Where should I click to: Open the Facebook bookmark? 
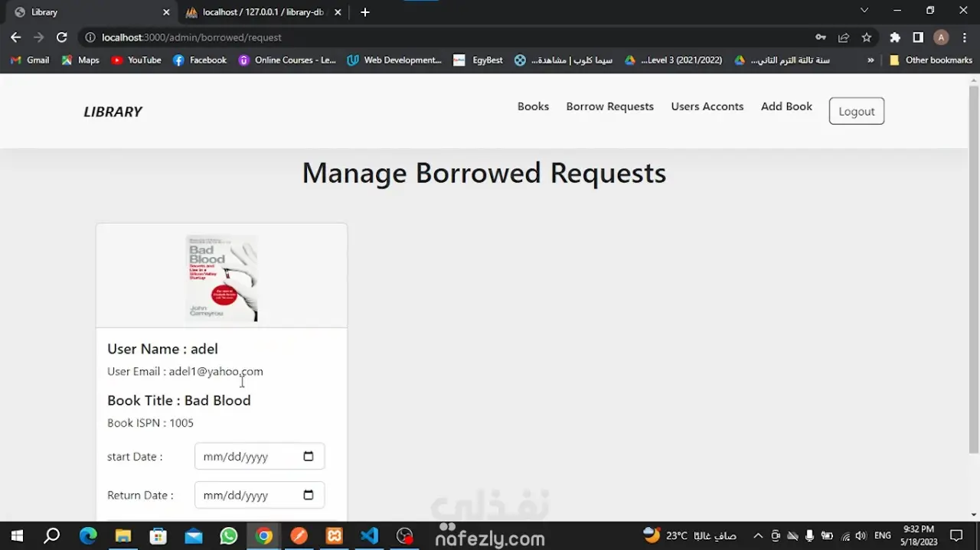(x=200, y=60)
